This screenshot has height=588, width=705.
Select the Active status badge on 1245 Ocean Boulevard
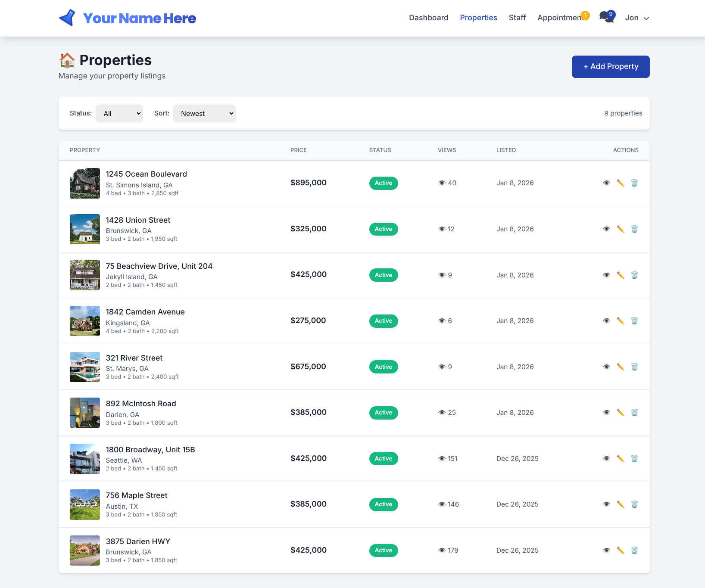click(x=383, y=183)
